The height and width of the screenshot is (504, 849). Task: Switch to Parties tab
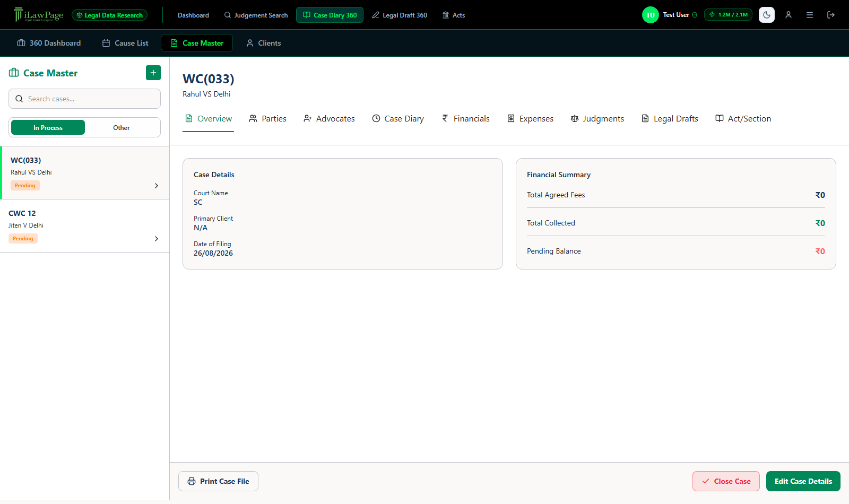click(x=268, y=119)
